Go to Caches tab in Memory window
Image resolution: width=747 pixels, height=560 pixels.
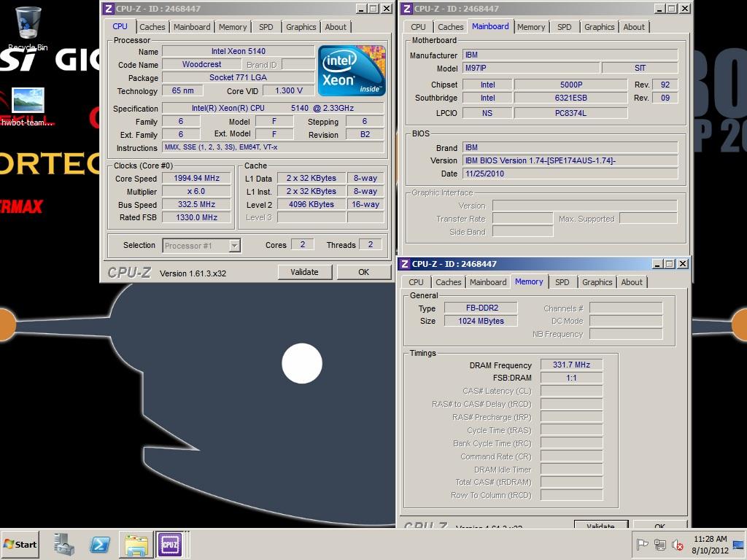(449, 282)
